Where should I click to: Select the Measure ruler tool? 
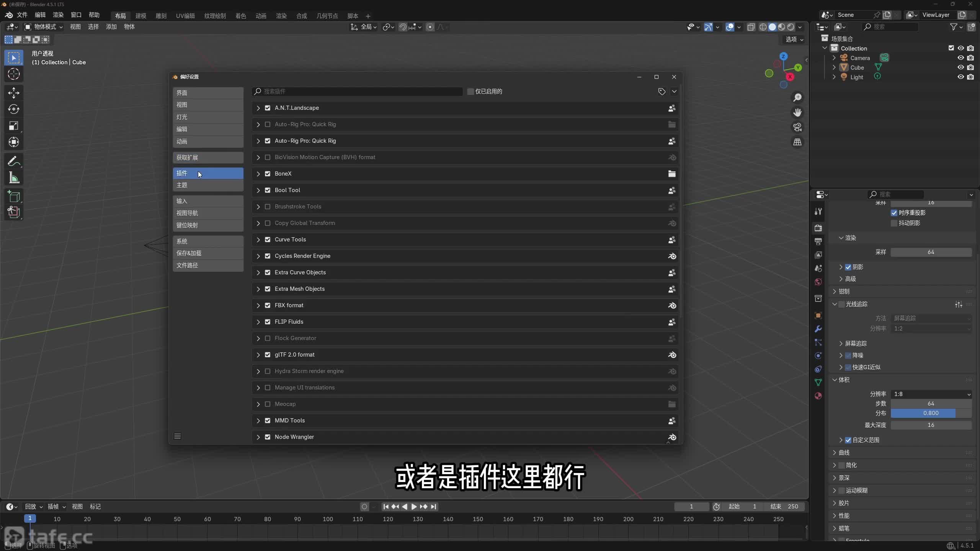pos(14,178)
